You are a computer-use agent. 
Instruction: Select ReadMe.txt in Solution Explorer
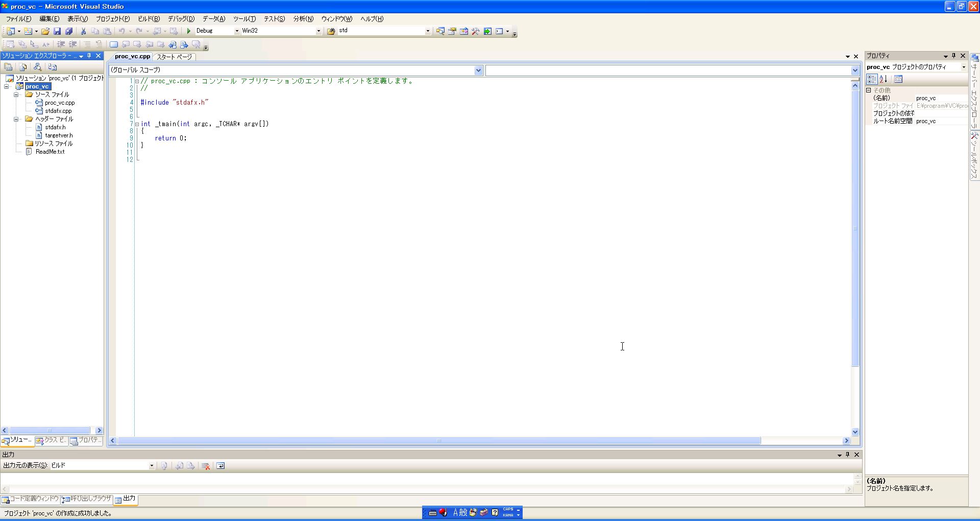pos(50,152)
